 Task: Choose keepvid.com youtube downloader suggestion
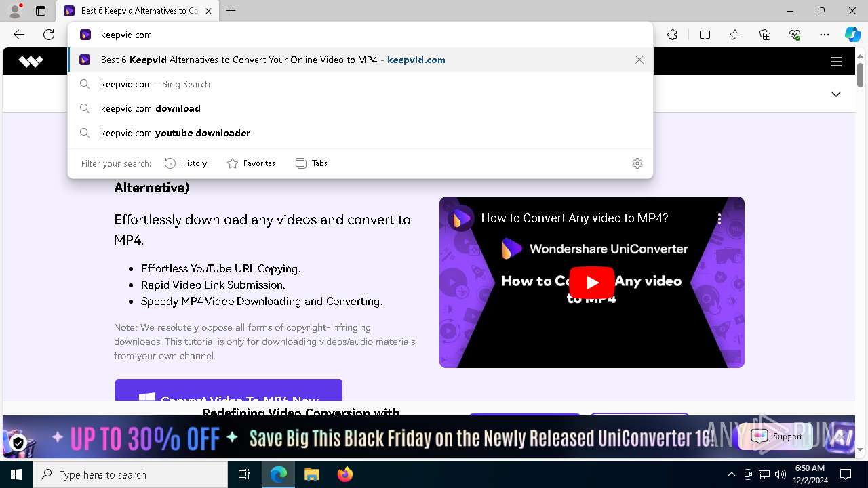(359, 133)
